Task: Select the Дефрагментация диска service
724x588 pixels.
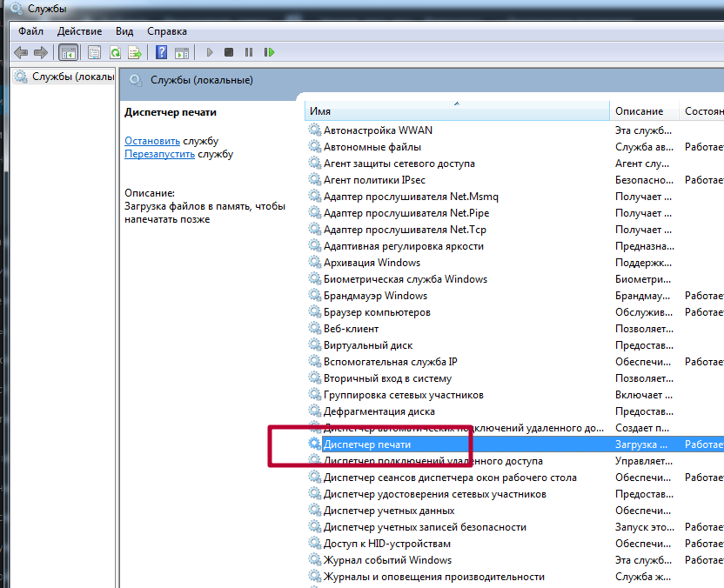Action: (379, 411)
